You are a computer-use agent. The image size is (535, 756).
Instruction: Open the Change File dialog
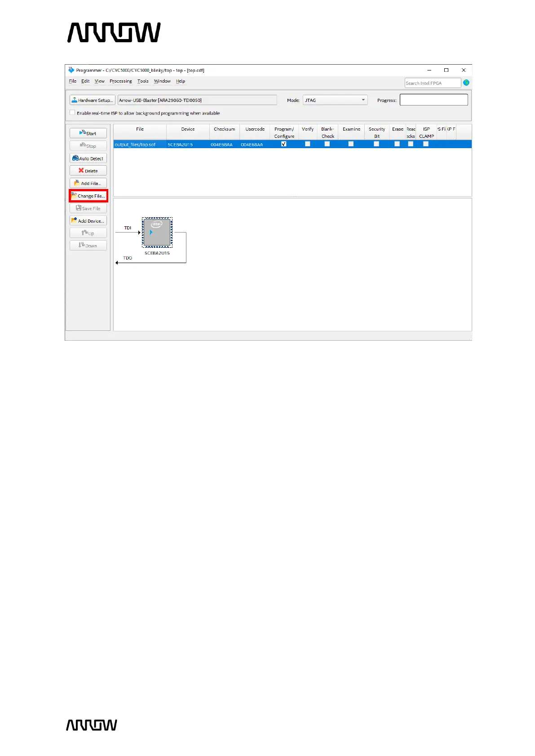click(88, 196)
